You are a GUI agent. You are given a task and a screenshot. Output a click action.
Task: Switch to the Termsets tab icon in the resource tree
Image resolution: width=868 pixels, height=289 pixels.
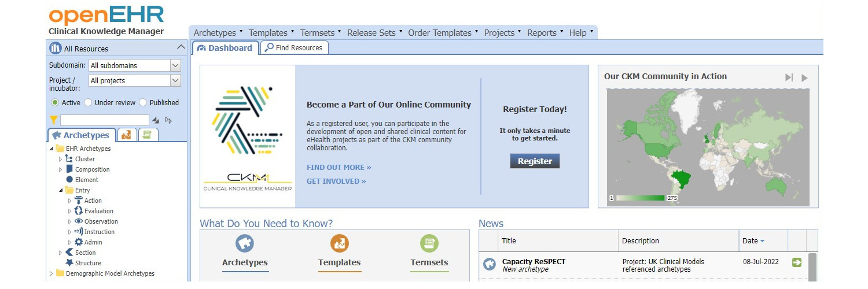pyautogui.click(x=148, y=135)
